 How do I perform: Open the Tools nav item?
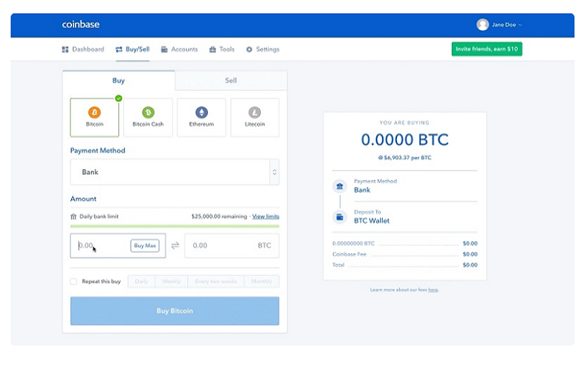click(222, 49)
